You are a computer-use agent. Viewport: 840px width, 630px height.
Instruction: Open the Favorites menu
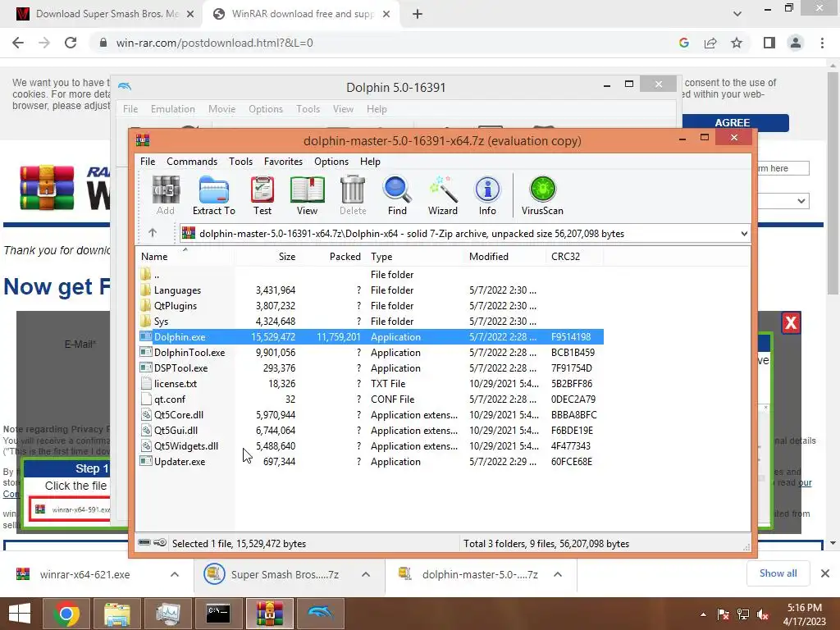click(283, 162)
